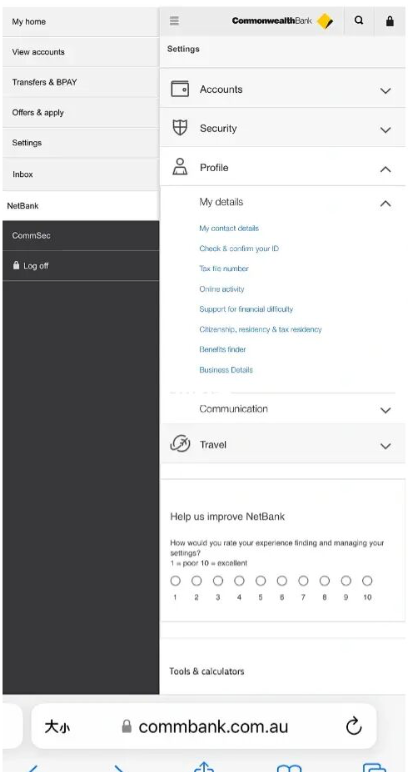This screenshot has width=408, height=772.
Task: Select rating 5 radio button
Action: pos(260,581)
